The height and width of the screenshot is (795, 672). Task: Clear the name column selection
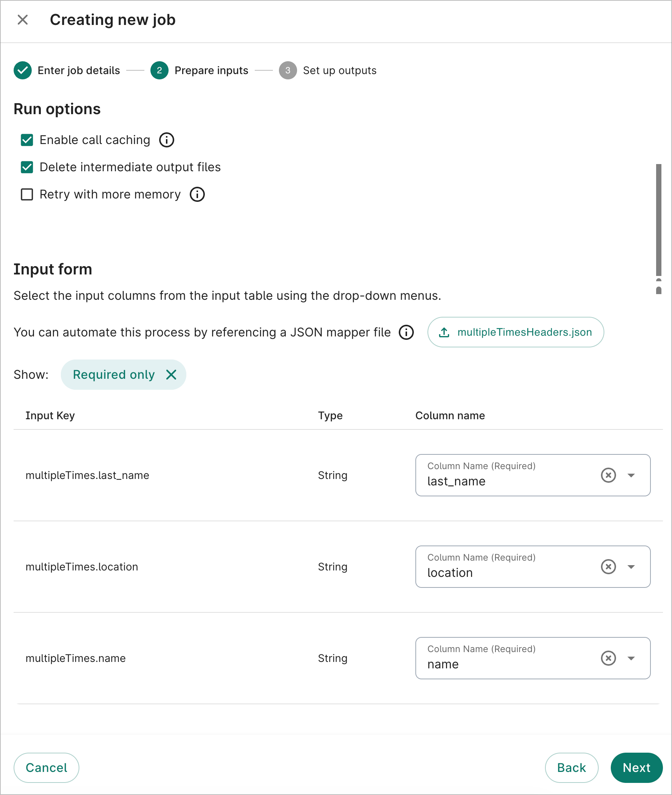point(608,658)
